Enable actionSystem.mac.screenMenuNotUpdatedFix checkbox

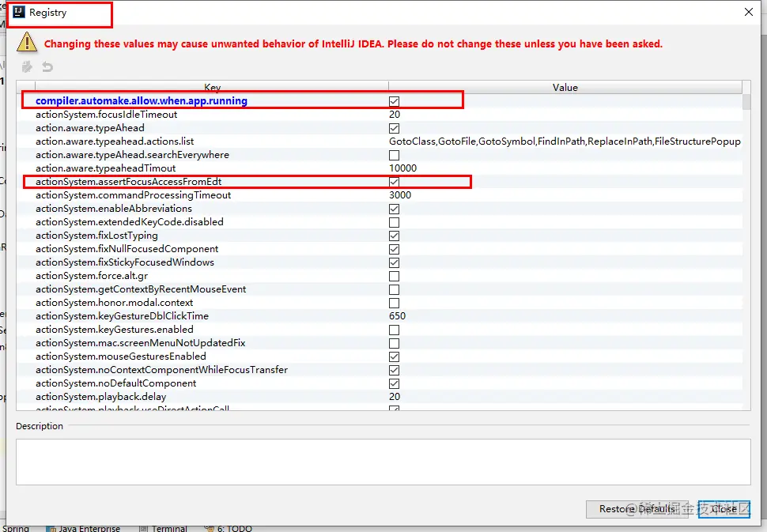point(395,343)
